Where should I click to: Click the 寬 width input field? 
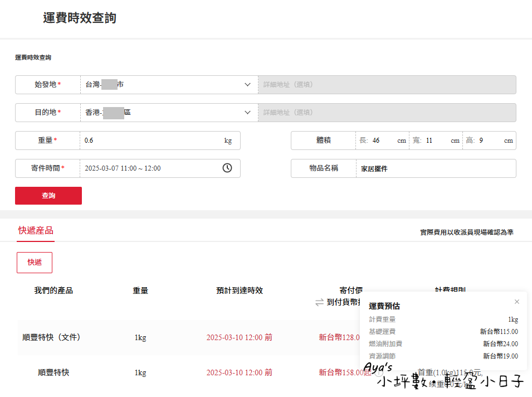[436, 141]
